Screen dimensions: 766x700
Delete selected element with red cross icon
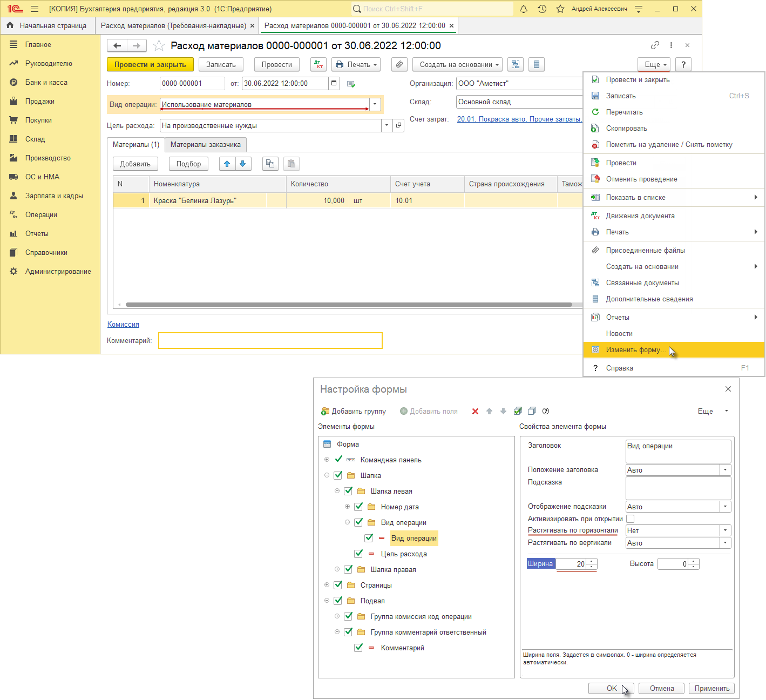pos(475,411)
